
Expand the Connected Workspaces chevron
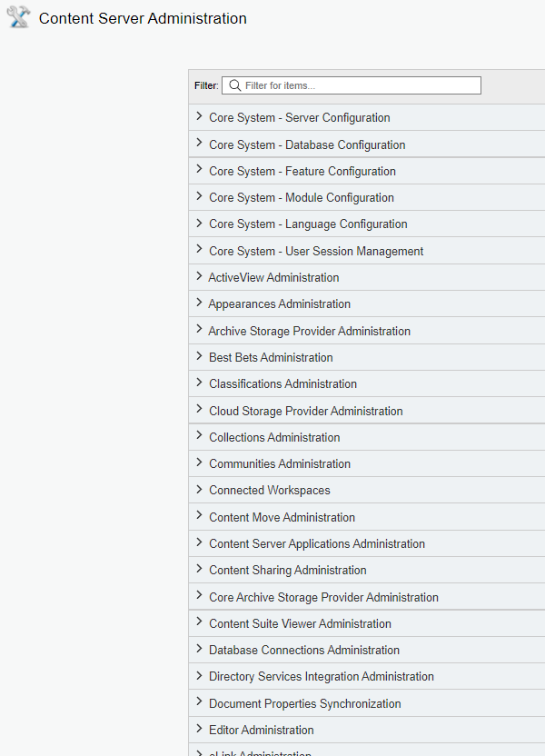coord(199,490)
